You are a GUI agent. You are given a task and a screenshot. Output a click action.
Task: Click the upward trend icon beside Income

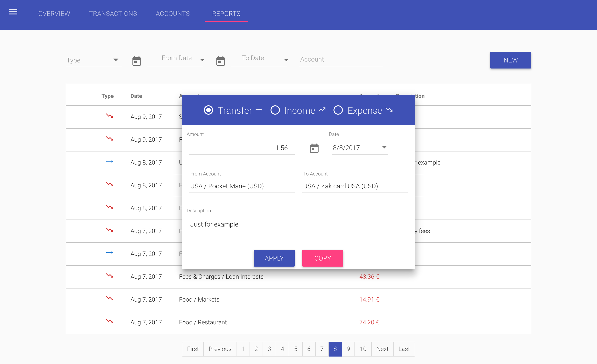(322, 110)
